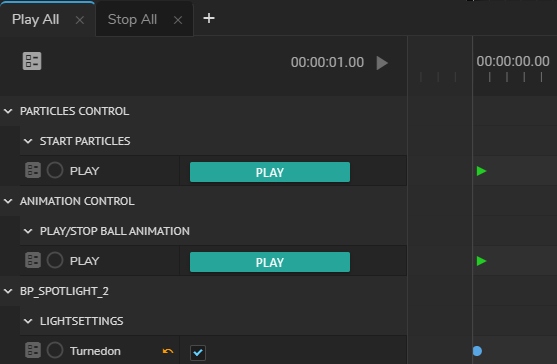Screen dimensions: 557x364
Task: Open row options icon for Start Particles PLAY
Action: pyautogui.click(x=33, y=170)
